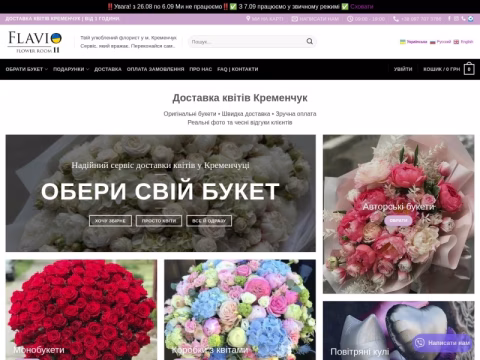Image resolution: width=480 pixels, height=360 pixels.
Task: Click the '09:00 - 19:00' hours text
Action: pos(370,19)
